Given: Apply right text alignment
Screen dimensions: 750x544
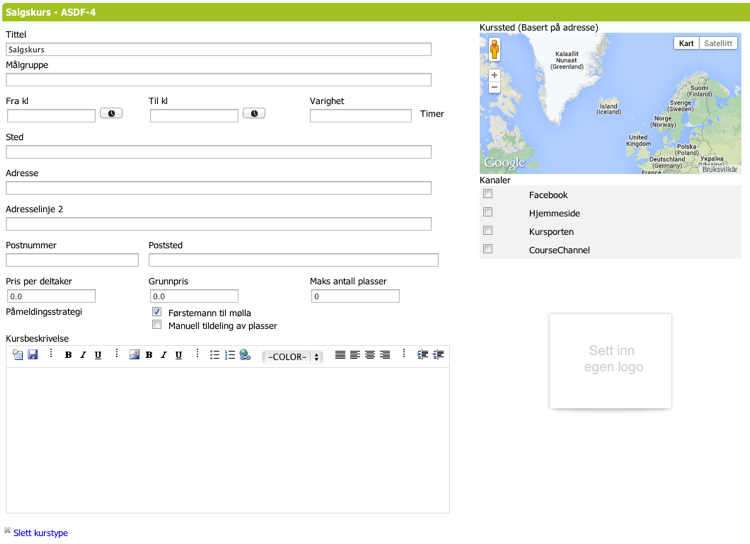Looking at the screenshot, I should coord(385,355).
